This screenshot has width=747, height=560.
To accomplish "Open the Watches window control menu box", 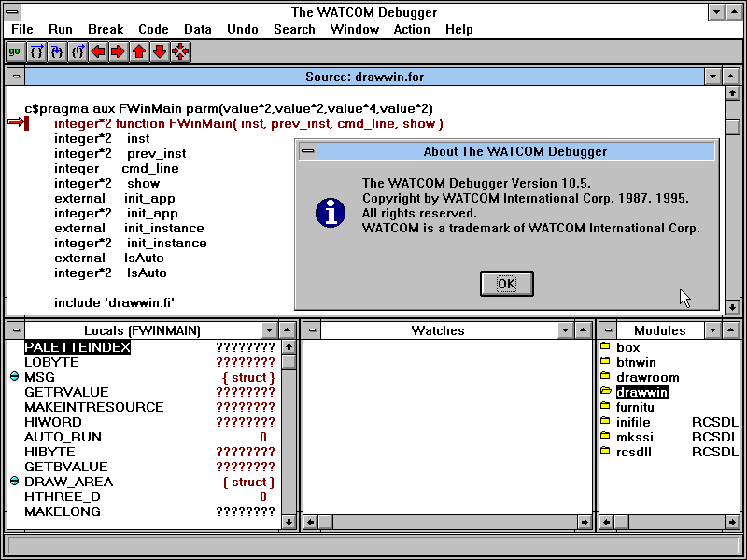I will [312, 330].
